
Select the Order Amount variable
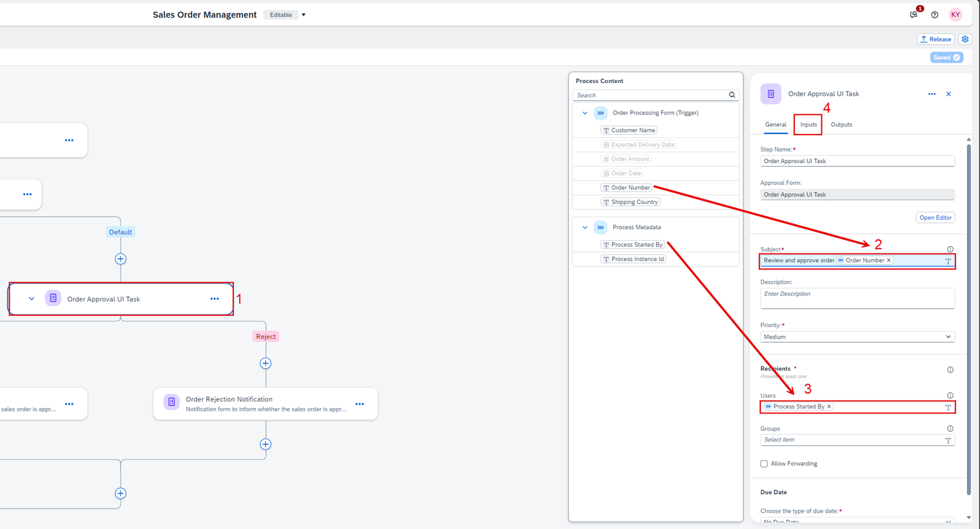(x=626, y=158)
